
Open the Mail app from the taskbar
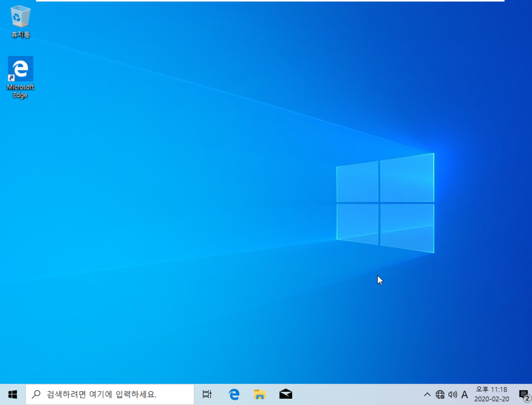(286, 394)
